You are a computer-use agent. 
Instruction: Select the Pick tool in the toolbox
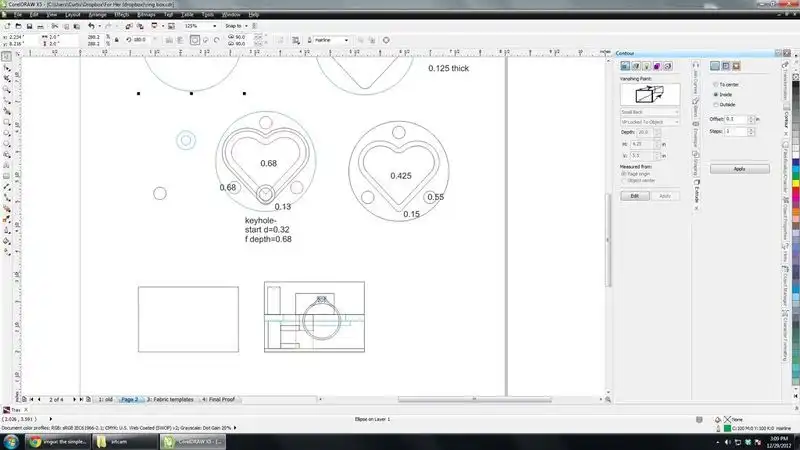click(x=7, y=57)
